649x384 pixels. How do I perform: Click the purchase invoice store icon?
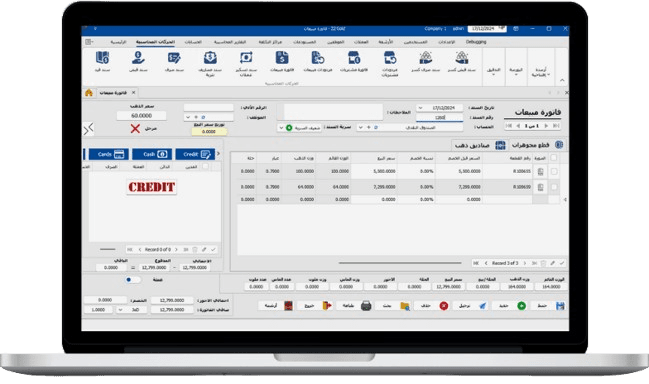354,58
